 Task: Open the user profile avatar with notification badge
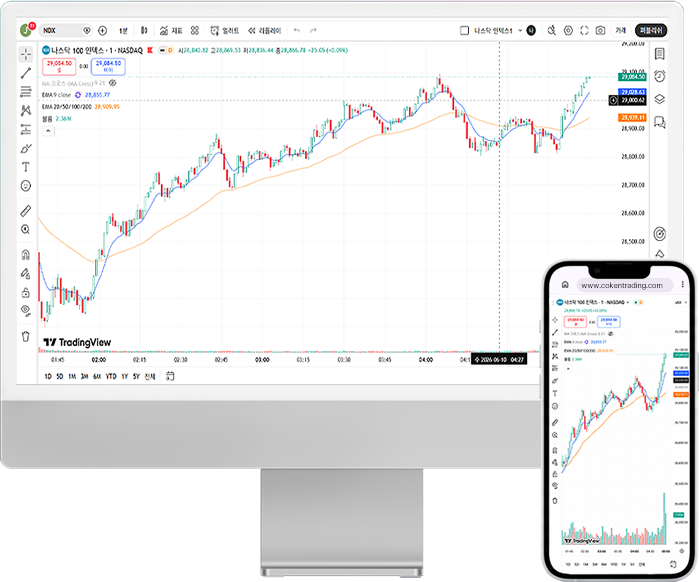pos(27,30)
